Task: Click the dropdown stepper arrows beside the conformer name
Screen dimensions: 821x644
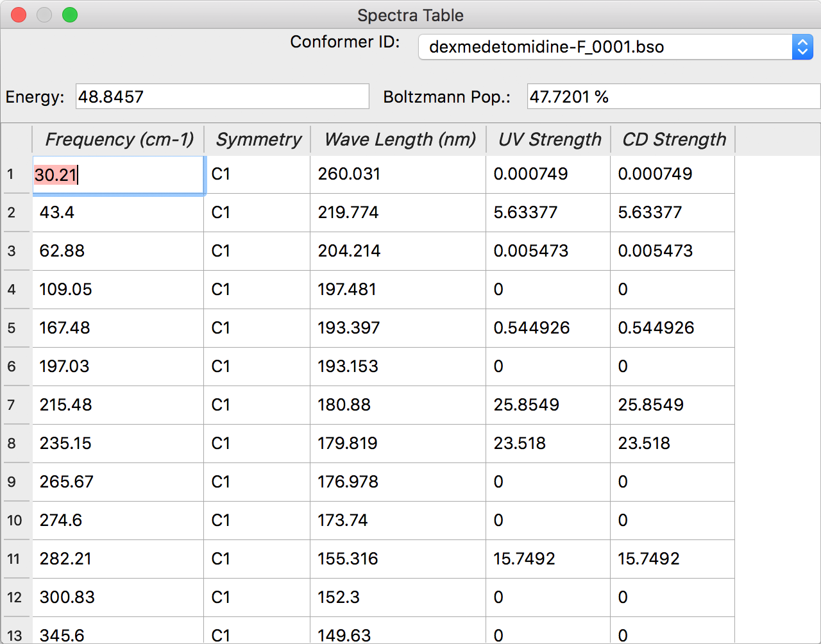Action: [802, 47]
